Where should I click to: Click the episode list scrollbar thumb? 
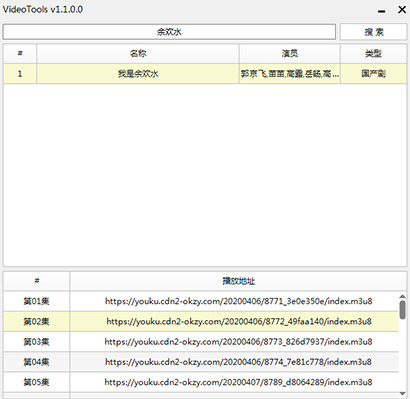point(402,310)
